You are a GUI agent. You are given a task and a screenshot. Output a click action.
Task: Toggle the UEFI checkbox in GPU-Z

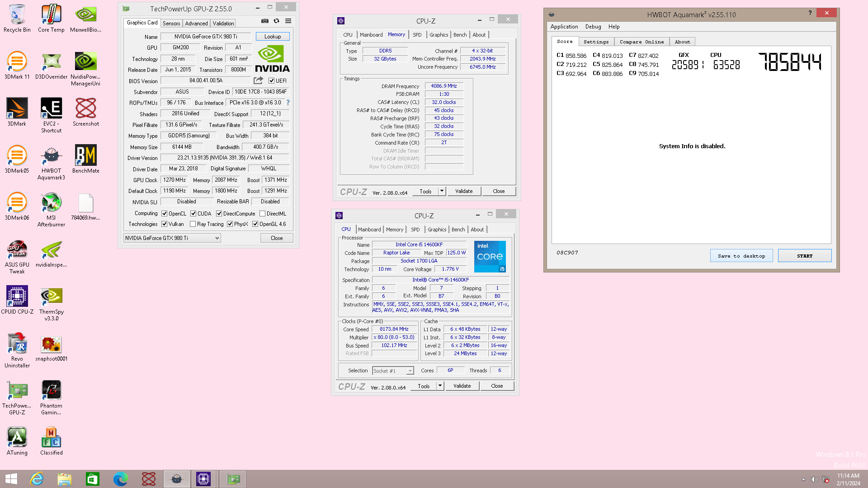tap(271, 81)
